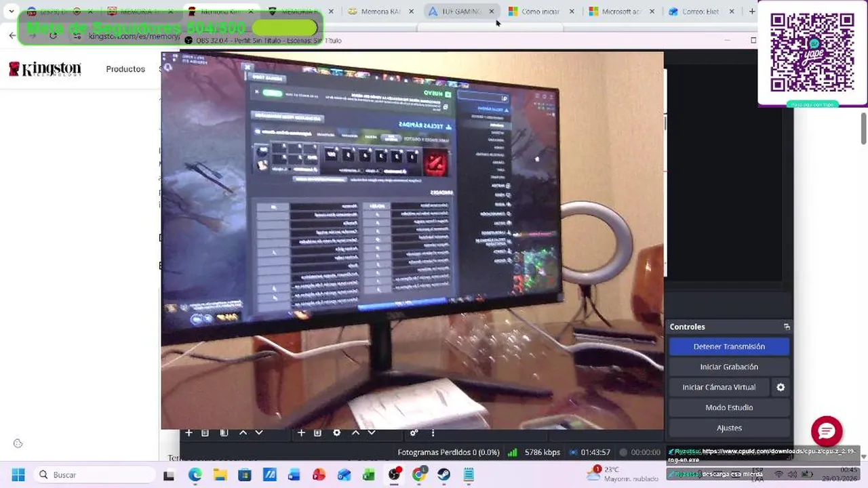Click the Kingston logo
868x488 pixels.
coord(45,68)
